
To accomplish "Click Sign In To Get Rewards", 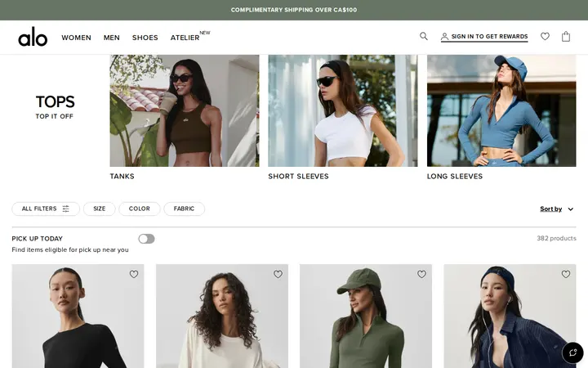I will click(x=484, y=37).
